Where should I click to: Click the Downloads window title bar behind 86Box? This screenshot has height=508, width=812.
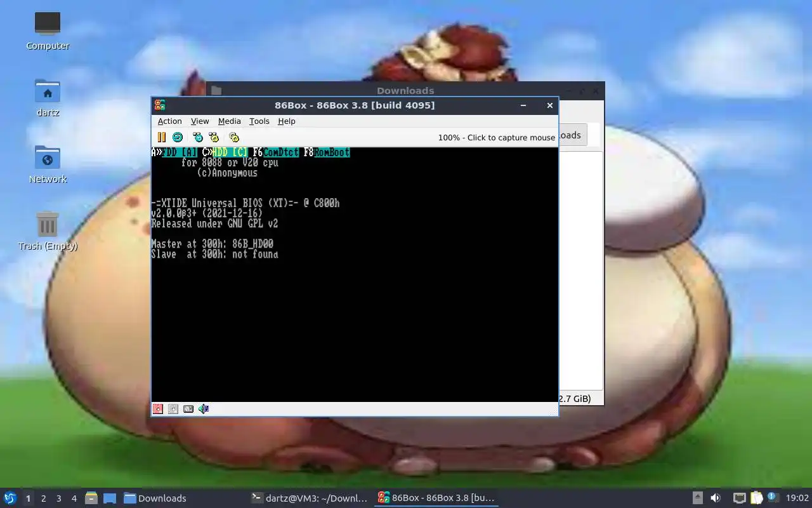click(405, 90)
